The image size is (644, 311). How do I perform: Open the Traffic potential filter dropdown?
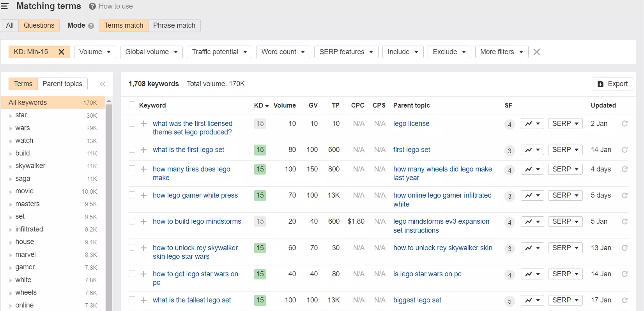click(x=219, y=52)
